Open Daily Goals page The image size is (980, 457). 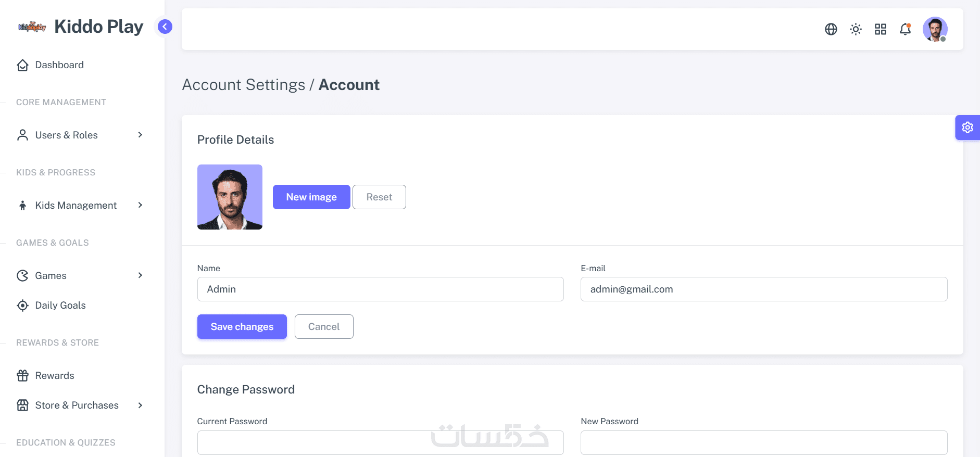60,306
